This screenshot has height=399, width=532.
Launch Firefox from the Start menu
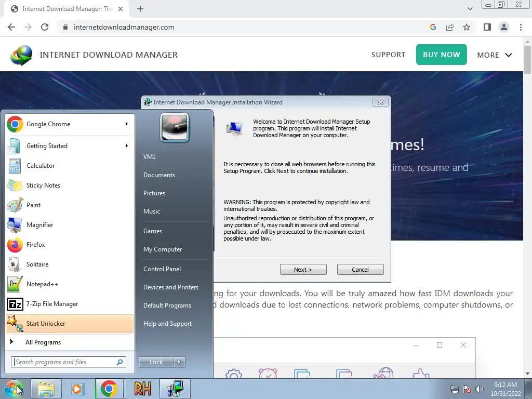70,245
